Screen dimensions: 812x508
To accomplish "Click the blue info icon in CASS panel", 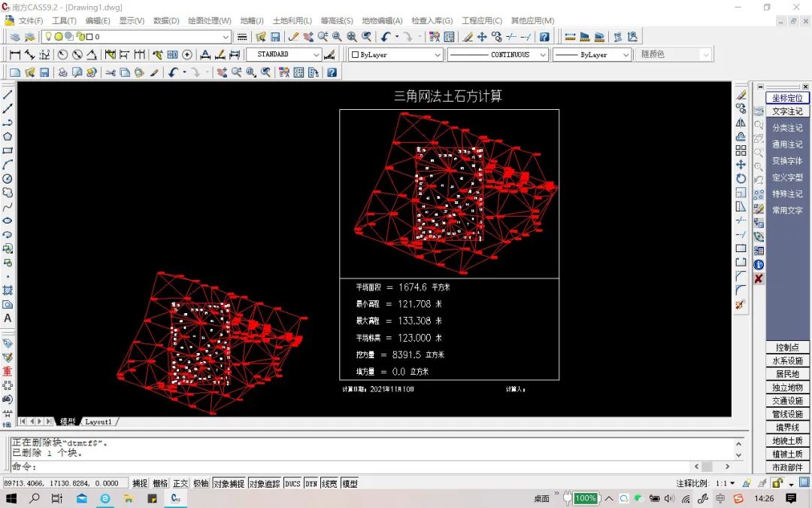I will tap(759, 265).
